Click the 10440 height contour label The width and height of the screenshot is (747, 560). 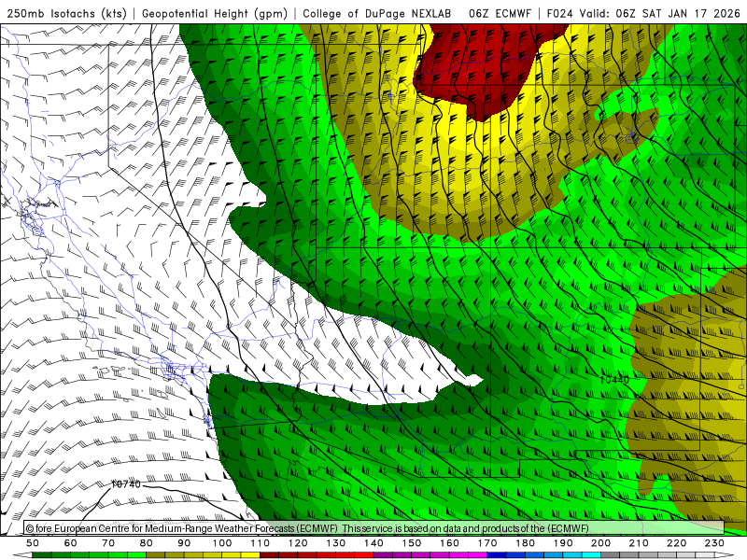tap(614, 380)
